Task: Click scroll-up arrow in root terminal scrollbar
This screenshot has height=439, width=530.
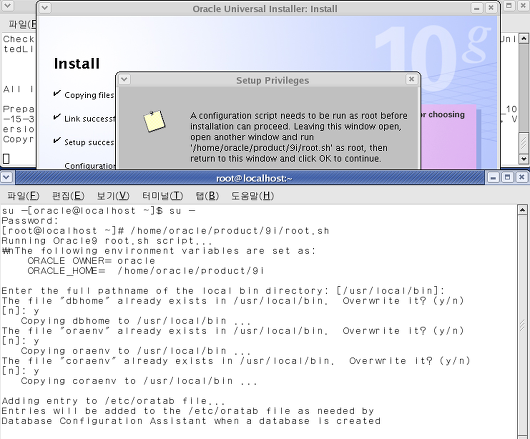Action: click(x=522, y=210)
